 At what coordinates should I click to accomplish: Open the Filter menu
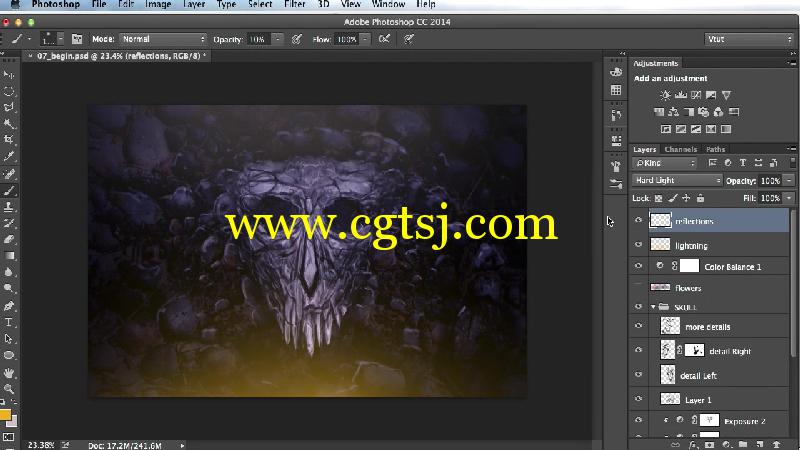294,4
